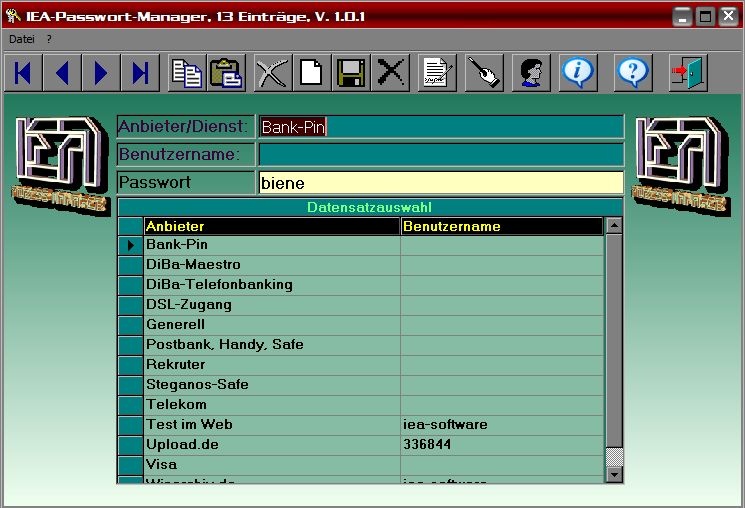This screenshot has height=508, width=745.
Task: Open the Datei menu
Action: pos(21,38)
